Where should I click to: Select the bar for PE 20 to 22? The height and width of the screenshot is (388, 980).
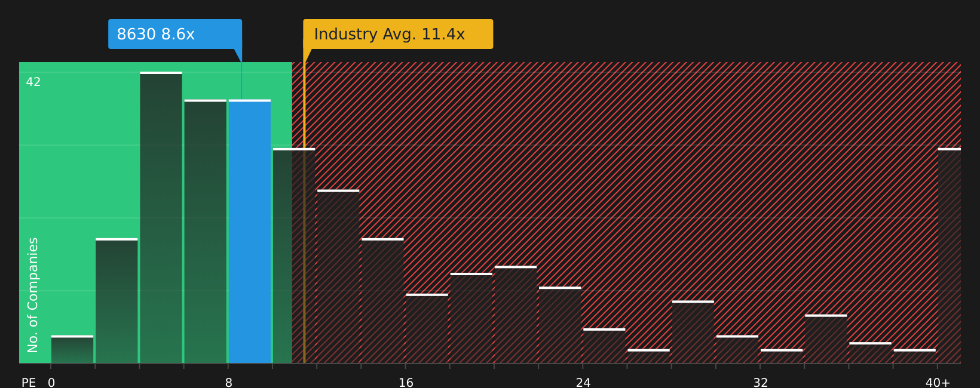coord(516,315)
